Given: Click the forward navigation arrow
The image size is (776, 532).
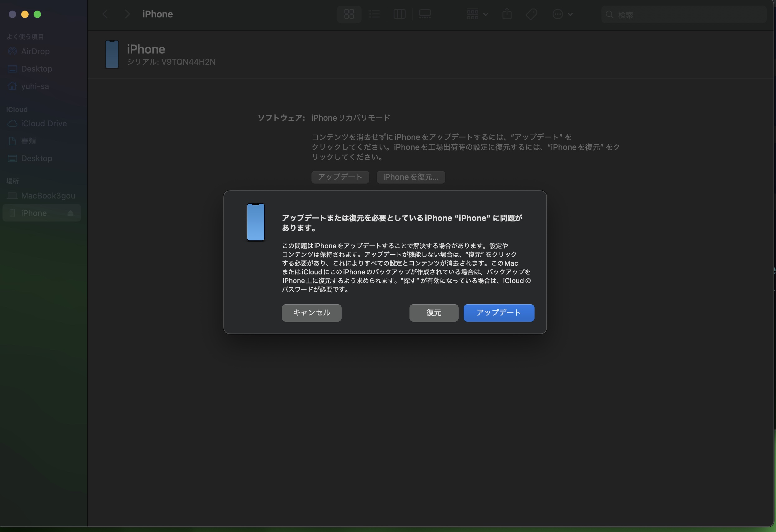Looking at the screenshot, I should (x=126, y=14).
